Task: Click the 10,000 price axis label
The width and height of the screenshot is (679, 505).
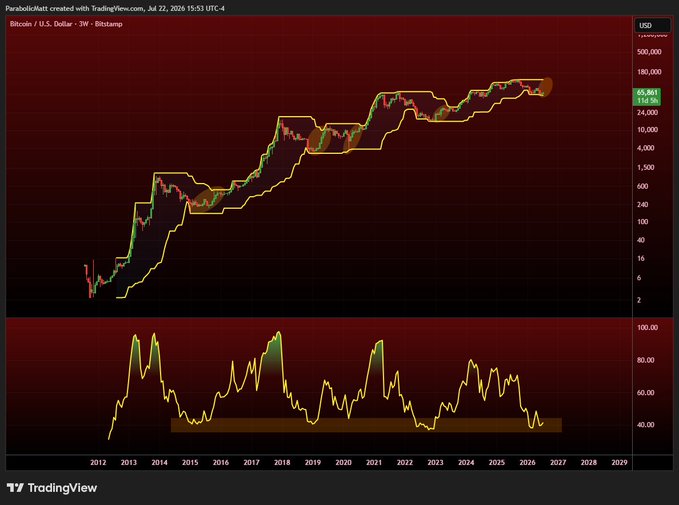Action: [x=647, y=130]
